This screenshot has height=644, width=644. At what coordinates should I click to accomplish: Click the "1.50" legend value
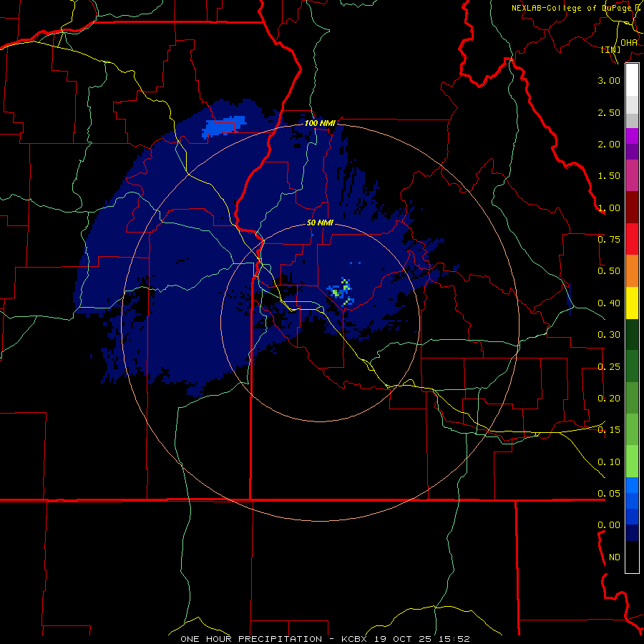pyautogui.click(x=609, y=176)
